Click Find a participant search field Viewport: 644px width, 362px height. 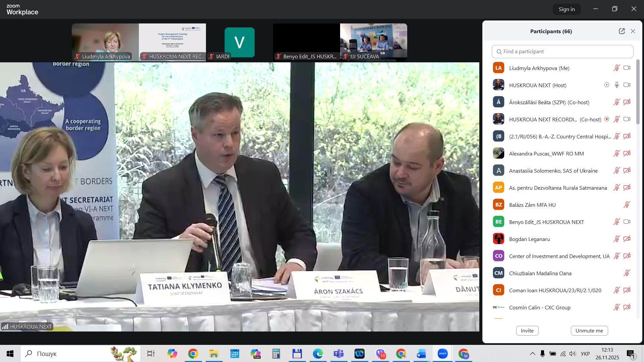click(562, 52)
